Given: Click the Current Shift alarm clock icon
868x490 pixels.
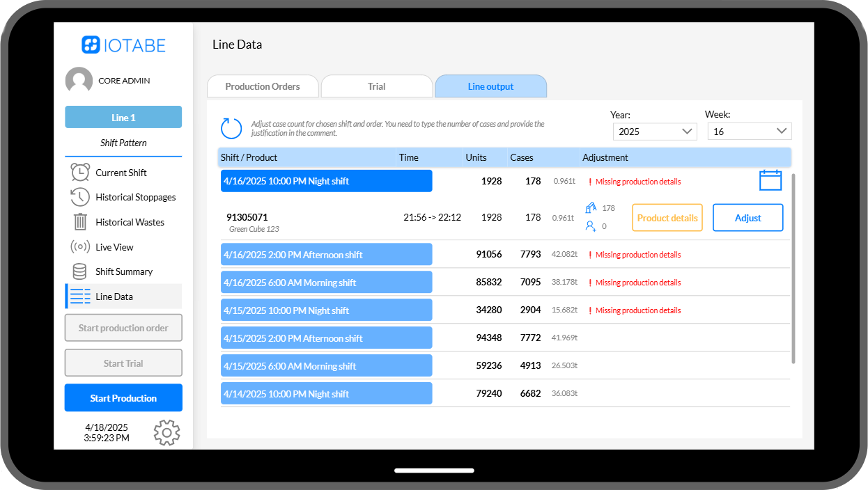Looking at the screenshot, I should tap(80, 173).
